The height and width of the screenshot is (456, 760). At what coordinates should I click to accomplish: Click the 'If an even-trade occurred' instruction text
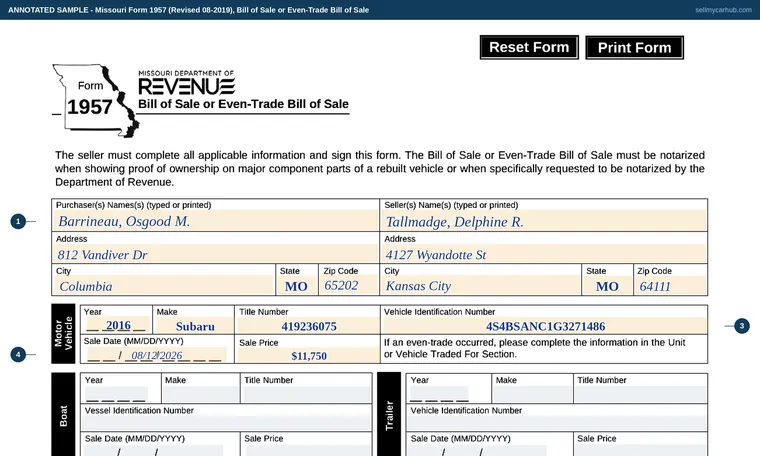(x=535, y=348)
